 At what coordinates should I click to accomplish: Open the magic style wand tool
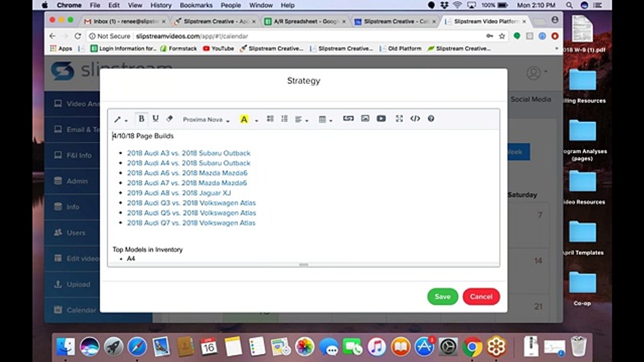(120, 119)
